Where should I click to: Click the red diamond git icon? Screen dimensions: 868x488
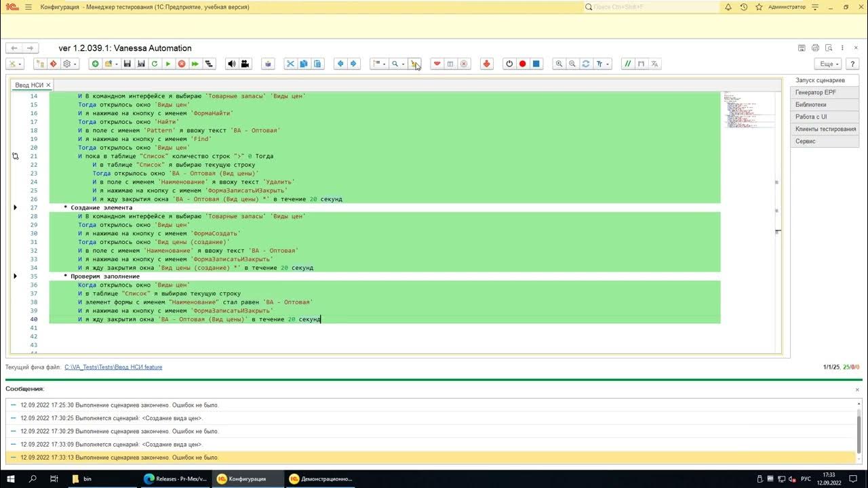[x=53, y=64]
